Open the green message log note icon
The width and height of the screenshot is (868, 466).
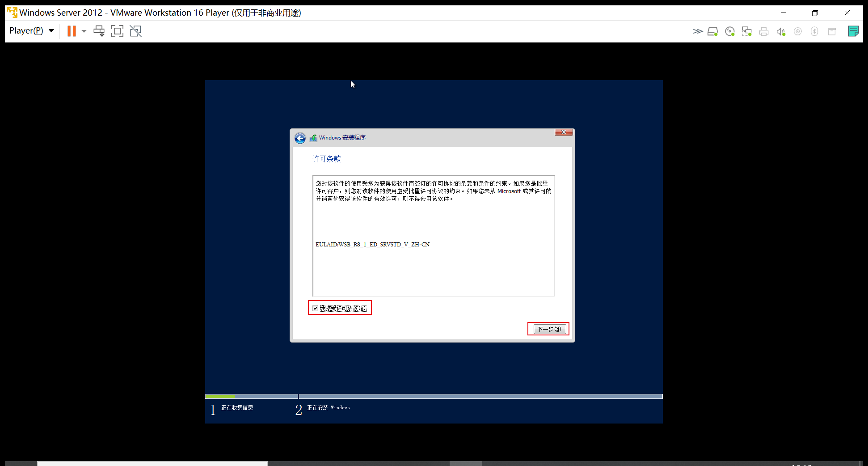(853, 31)
